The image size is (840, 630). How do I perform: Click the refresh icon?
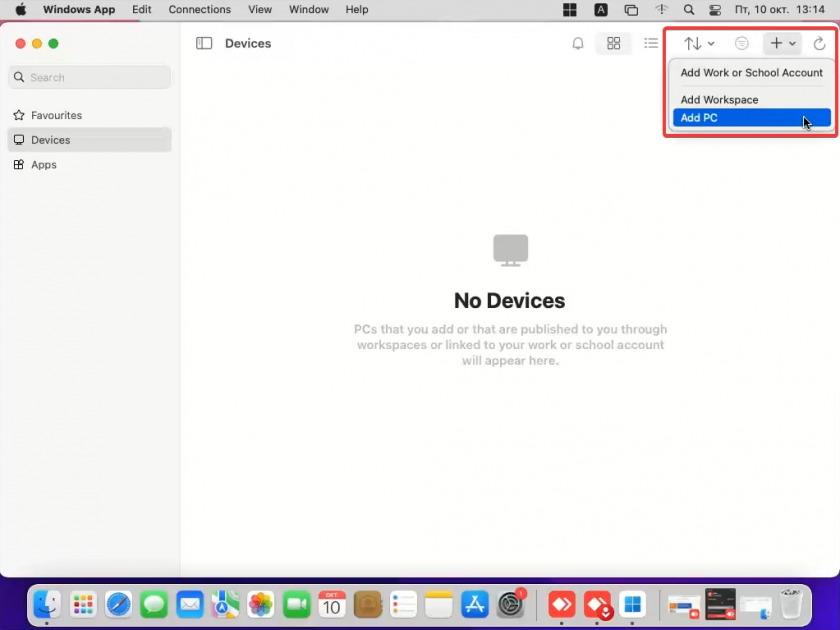[819, 44]
